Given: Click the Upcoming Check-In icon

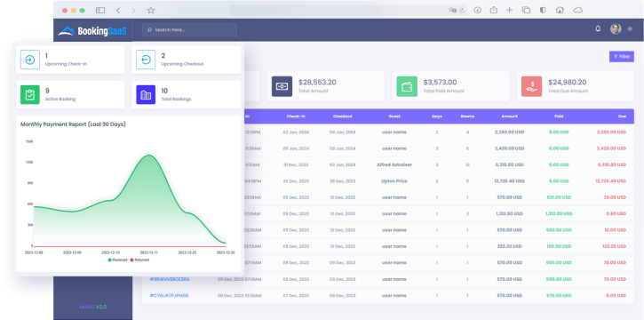Looking at the screenshot, I should (x=30, y=60).
